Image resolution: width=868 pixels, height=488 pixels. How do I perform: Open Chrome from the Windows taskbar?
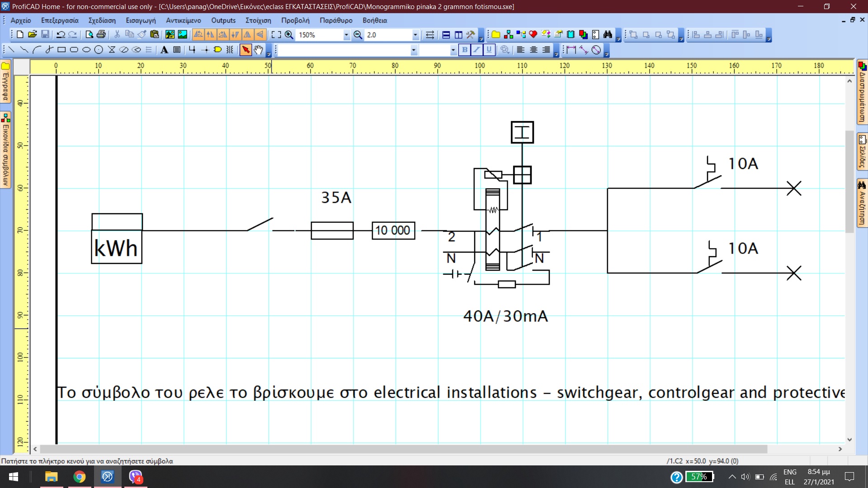80,477
